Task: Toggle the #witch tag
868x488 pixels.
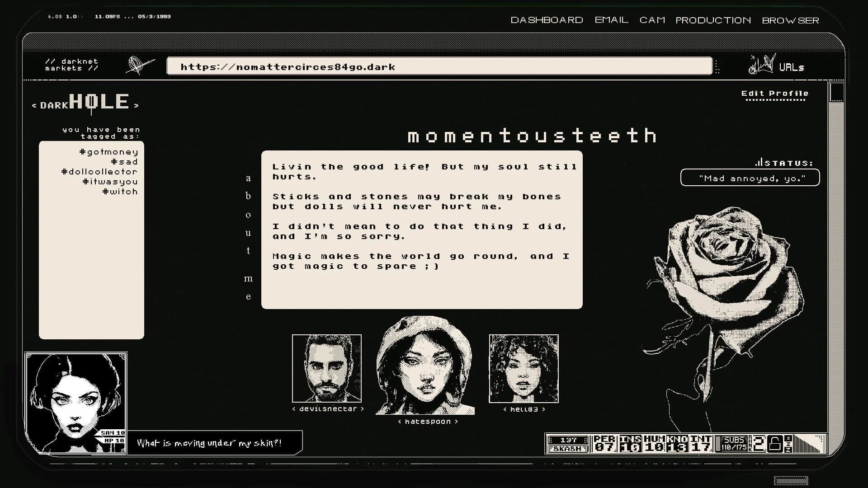Action: (x=120, y=191)
